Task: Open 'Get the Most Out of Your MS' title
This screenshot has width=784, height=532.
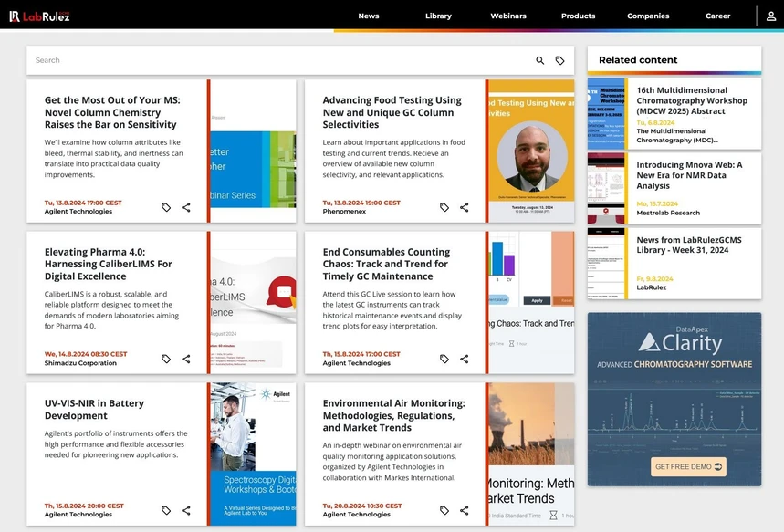Action: pos(112,112)
